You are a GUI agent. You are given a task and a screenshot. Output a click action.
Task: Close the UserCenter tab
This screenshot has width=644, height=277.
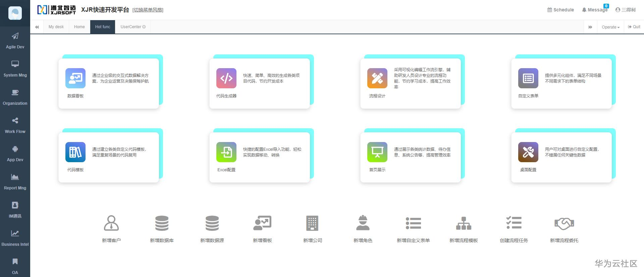point(144,27)
